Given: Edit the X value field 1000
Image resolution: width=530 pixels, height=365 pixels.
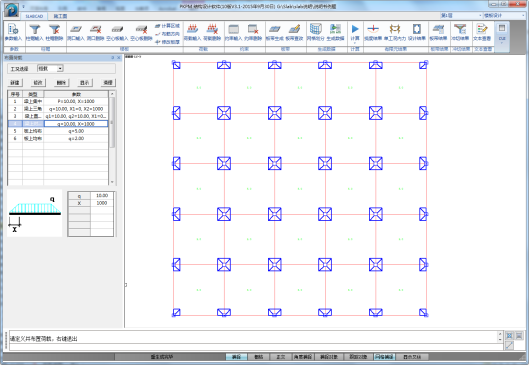Looking at the screenshot, I should pos(102,203).
